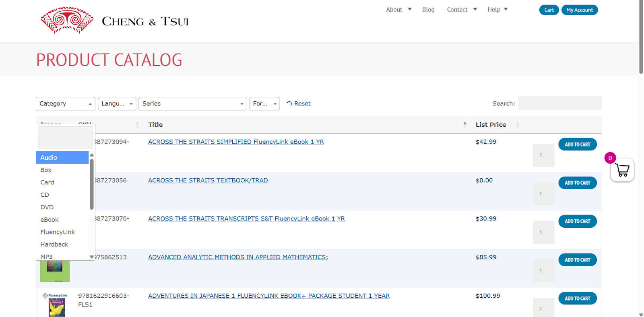
Task: Click the catalog Search field
Action: 560,103
